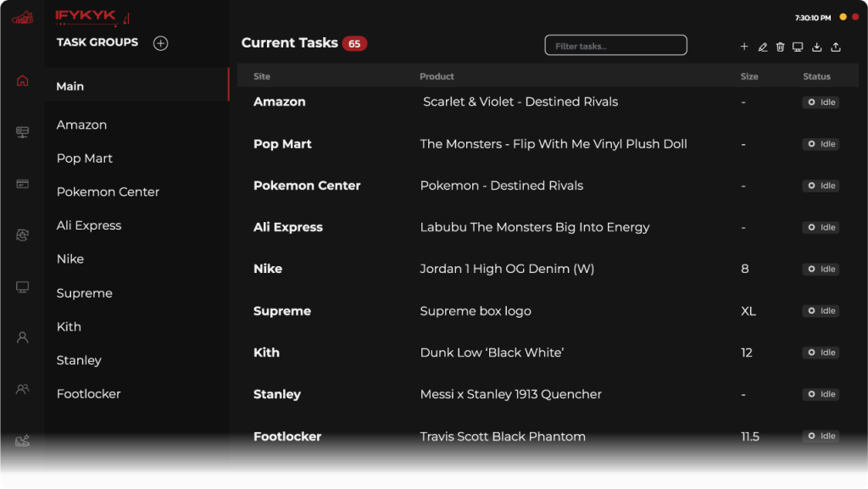868x489 pixels.
Task: Create a new task with the plus icon
Action: tap(744, 47)
